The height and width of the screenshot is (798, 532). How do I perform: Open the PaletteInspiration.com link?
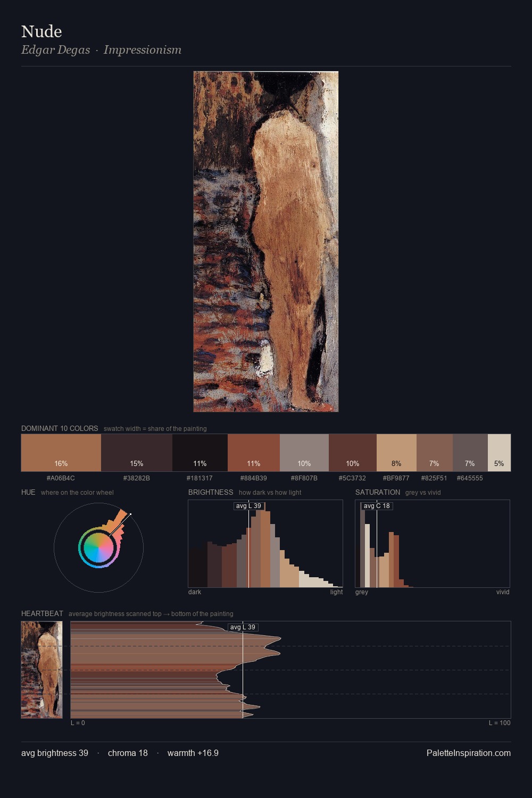pyautogui.click(x=469, y=753)
